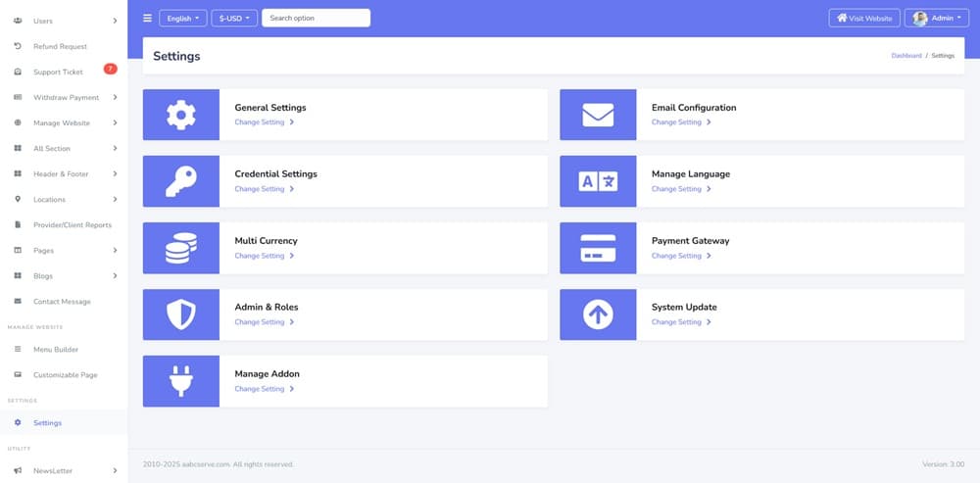Click the Multi Currency coins icon
The height and width of the screenshot is (483, 980).
(181, 248)
